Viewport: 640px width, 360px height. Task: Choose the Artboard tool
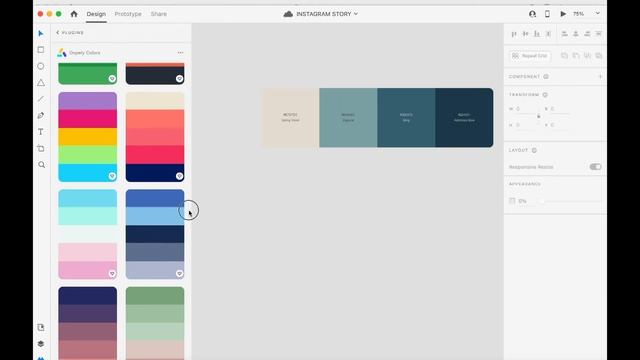pyautogui.click(x=41, y=149)
